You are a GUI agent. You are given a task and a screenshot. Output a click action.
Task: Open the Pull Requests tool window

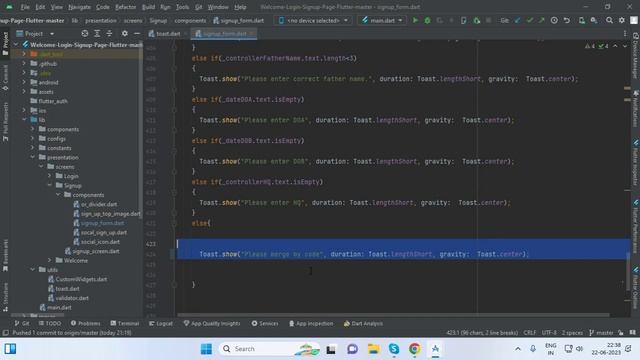(5, 122)
